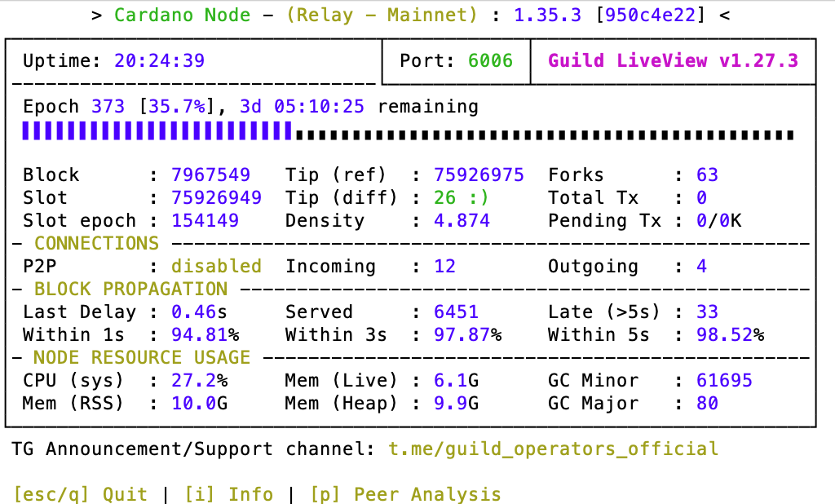Select the GC Minor value 61695

[724, 380]
